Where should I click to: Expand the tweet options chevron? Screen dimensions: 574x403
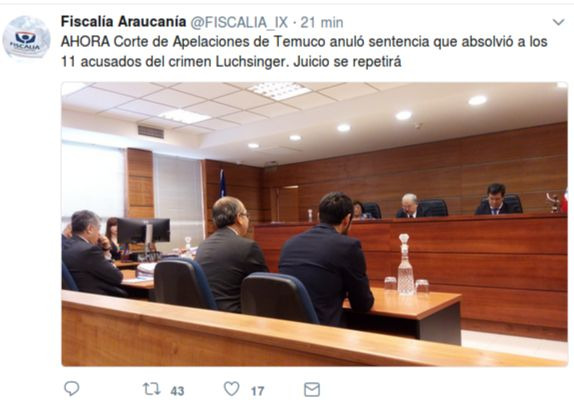[x=558, y=22]
